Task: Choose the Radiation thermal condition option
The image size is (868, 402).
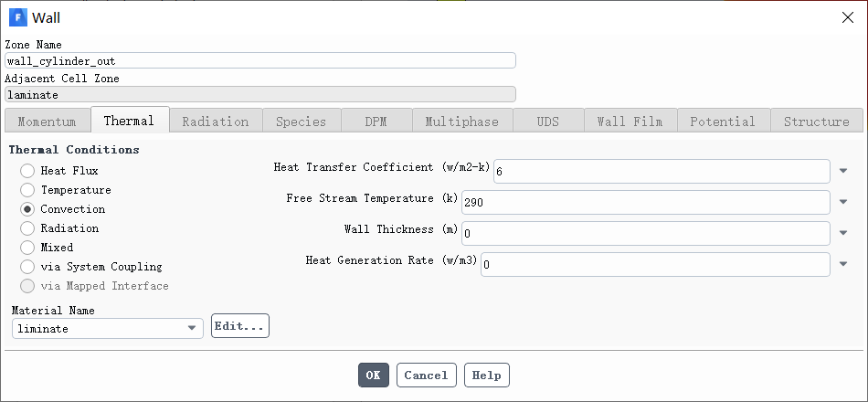Action: pyautogui.click(x=27, y=228)
